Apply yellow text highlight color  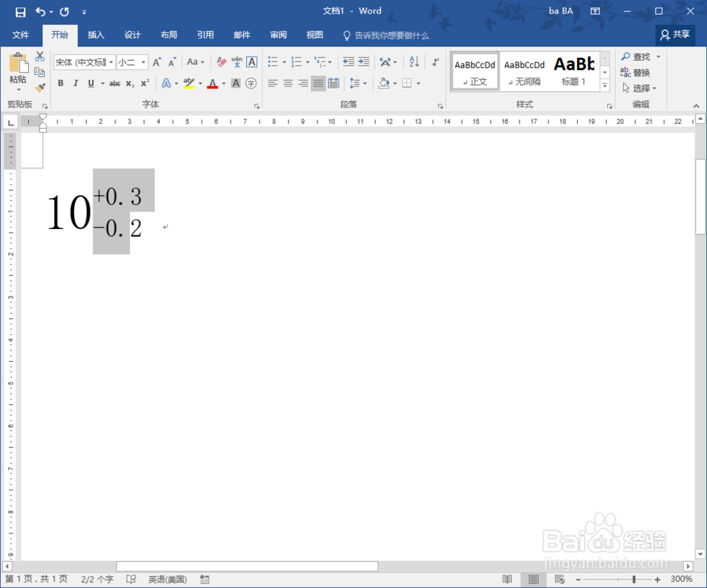coord(189,83)
